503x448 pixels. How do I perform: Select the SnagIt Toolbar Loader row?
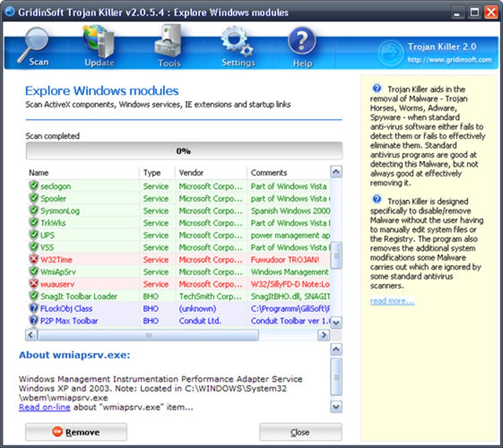(x=178, y=296)
